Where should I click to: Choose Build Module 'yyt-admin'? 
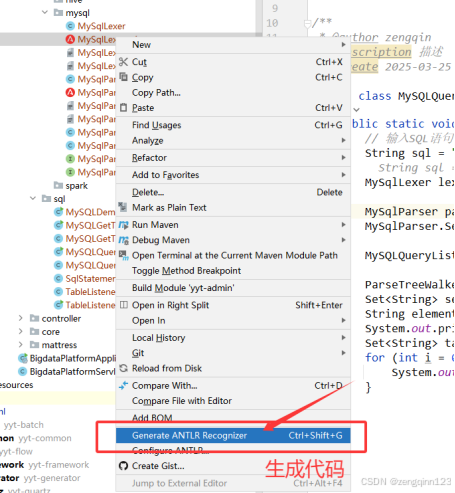[x=233, y=288]
